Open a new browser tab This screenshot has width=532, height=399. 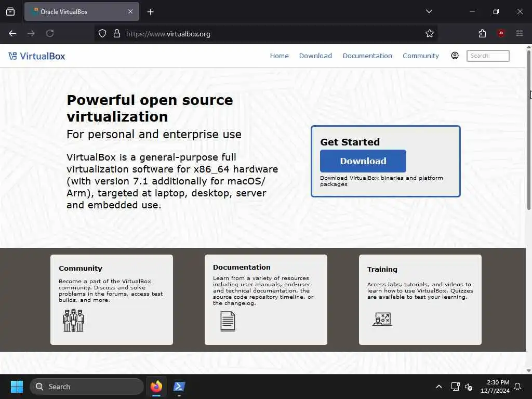(151, 12)
